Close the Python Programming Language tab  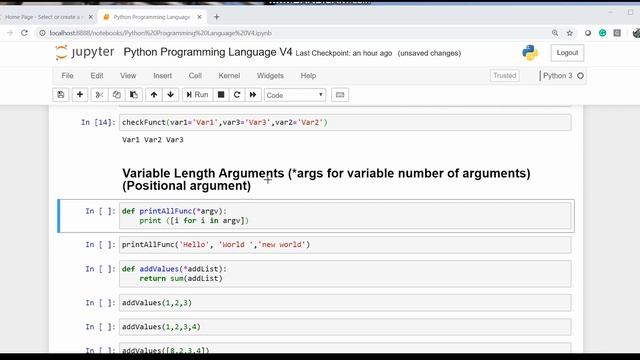199,17
